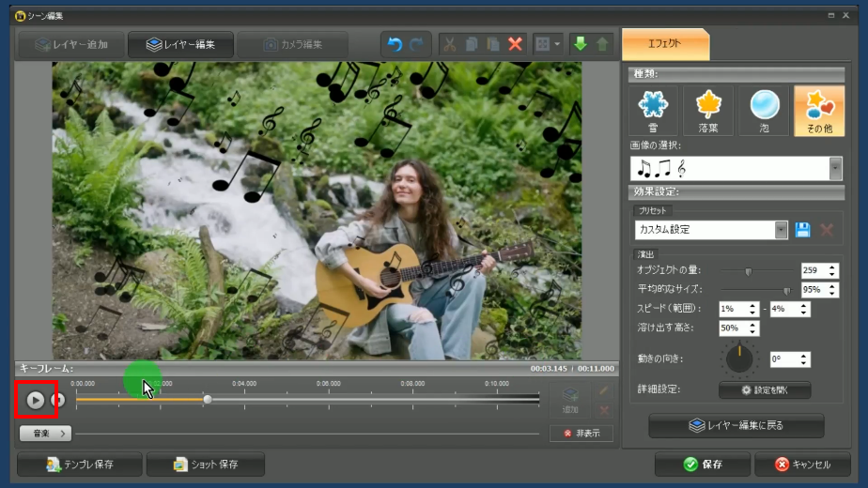
Task: Select the other (その他) effect type
Action: click(818, 111)
